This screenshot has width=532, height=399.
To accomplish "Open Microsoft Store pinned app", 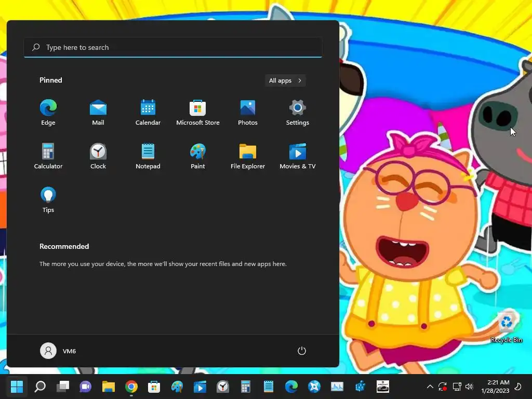I will (x=198, y=113).
